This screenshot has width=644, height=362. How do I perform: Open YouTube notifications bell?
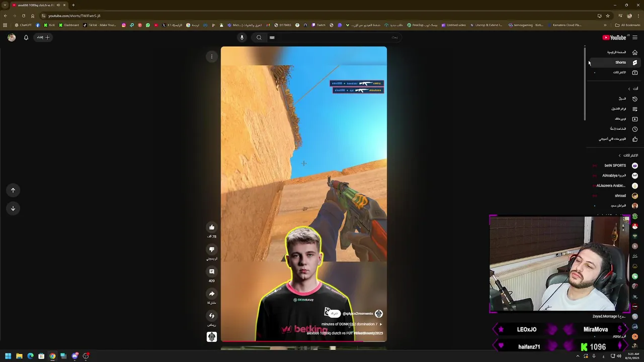pyautogui.click(x=26, y=37)
